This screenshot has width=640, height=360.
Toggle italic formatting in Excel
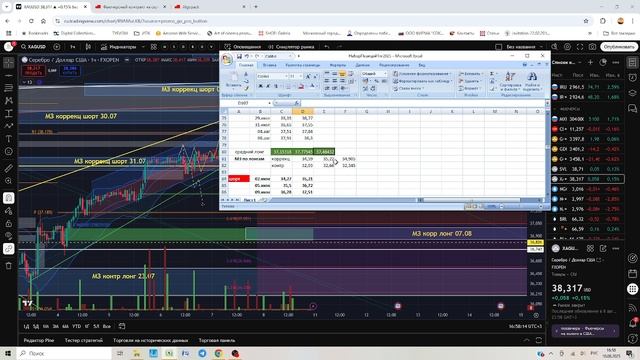268,86
